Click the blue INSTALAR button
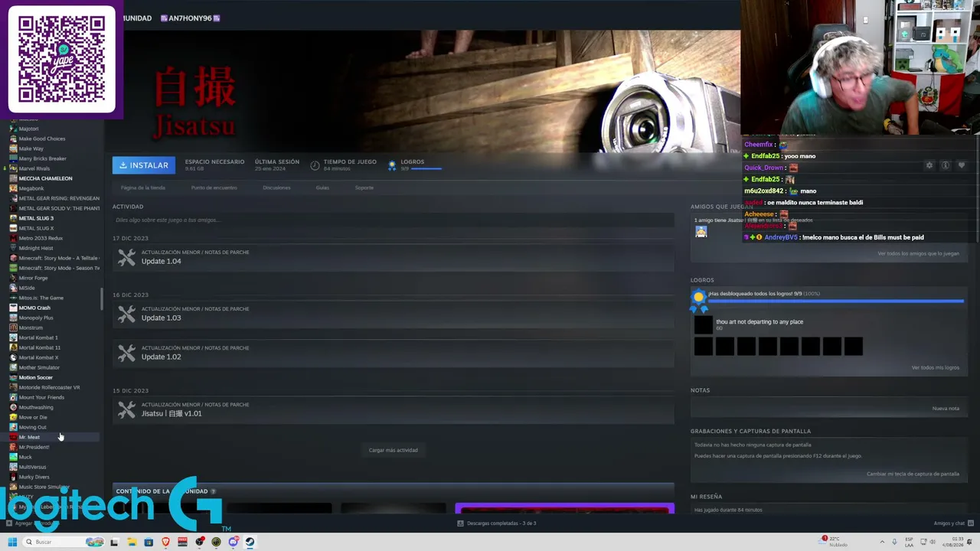Image resolution: width=980 pixels, height=551 pixels. [143, 165]
